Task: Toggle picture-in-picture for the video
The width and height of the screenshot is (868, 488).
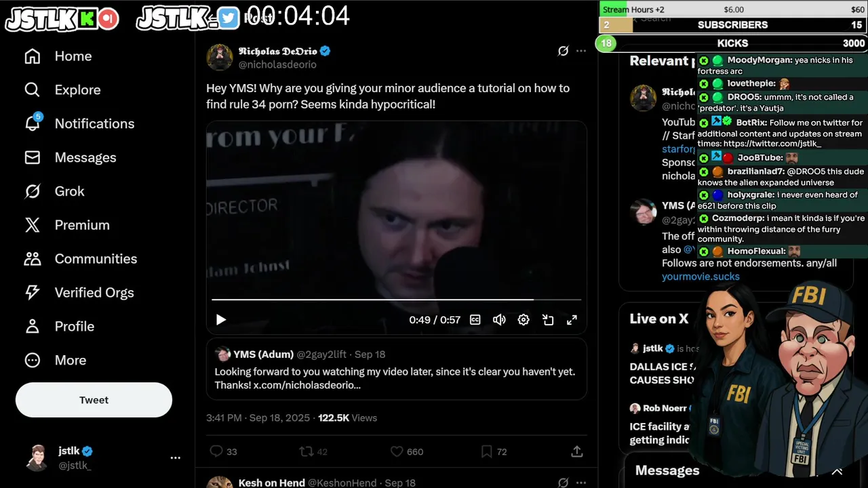Action: click(x=548, y=320)
